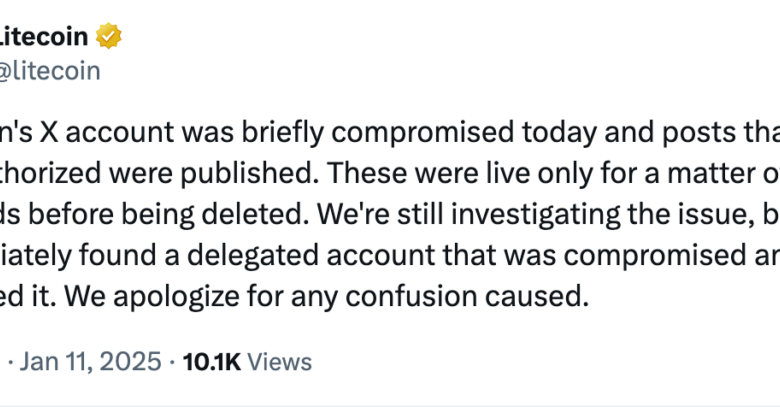Click the gold verified badge beside Litecoin
This screenshot has height=407, width=780.
point(108,36)
